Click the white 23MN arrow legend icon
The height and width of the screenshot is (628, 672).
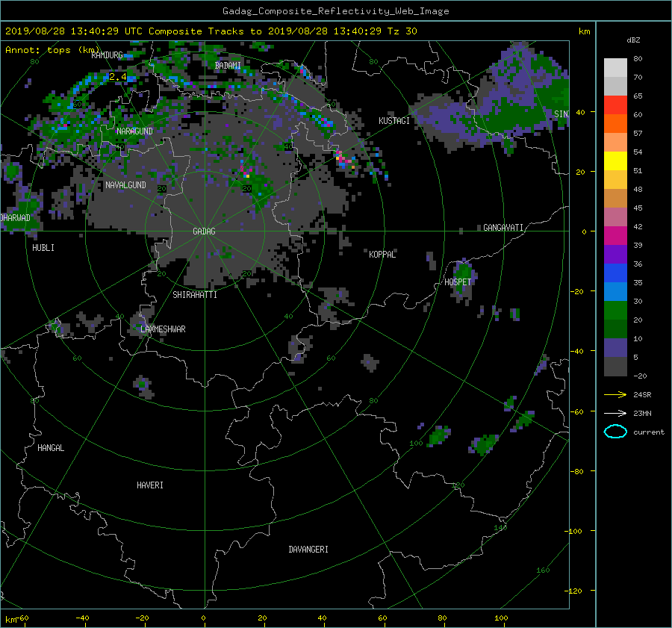tap(615, 414)
